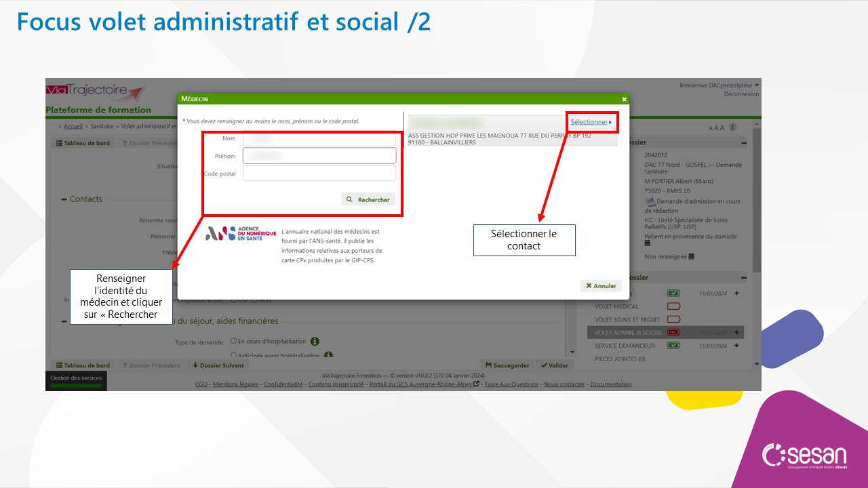Click the ViaTrajectoire logo
The image size is (868, 488).
[x=95, y=91]
